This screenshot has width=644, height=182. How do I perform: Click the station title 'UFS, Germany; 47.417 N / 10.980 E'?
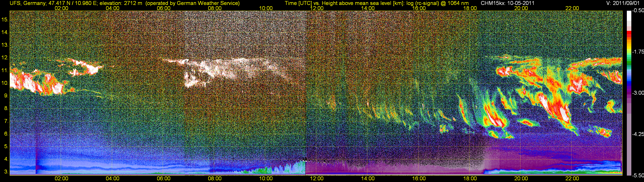pos(53,3)
